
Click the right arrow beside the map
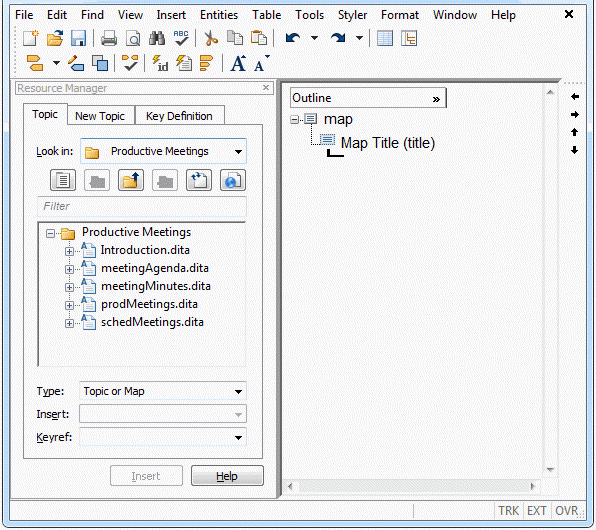(575, 114)
